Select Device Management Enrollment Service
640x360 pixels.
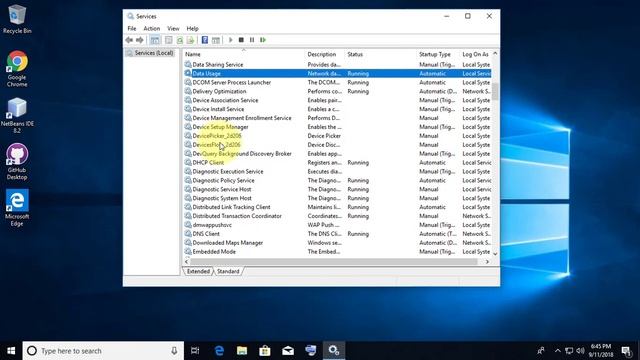coord(337,118)
